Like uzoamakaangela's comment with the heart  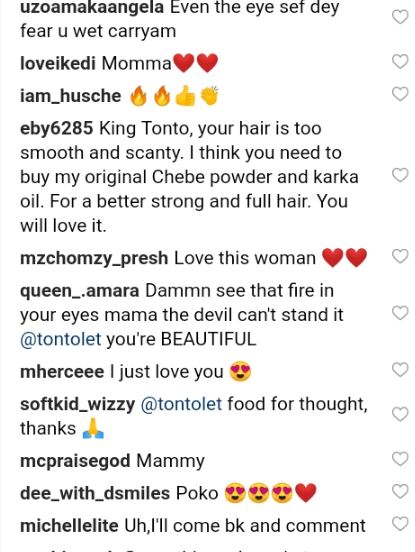(x=400, y=17)
